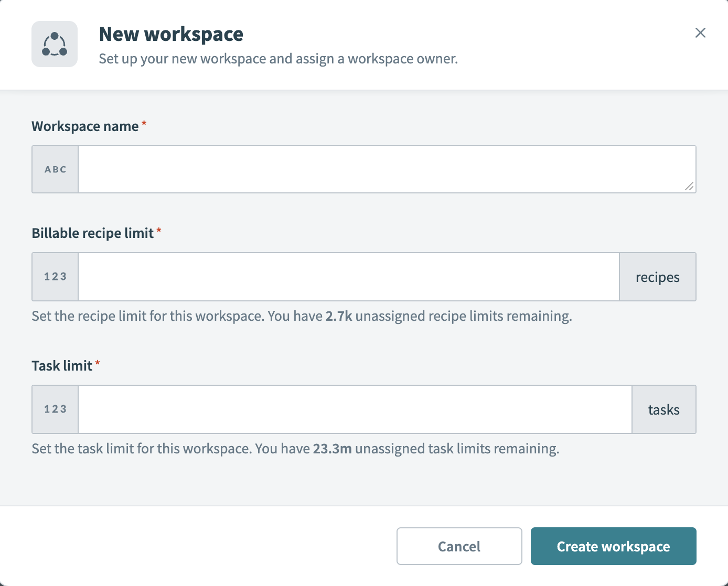Close the New workspace dialog with the X
The width and height of the screenshot is (728, 586).
pyautogui.click(x=700, y=33)
